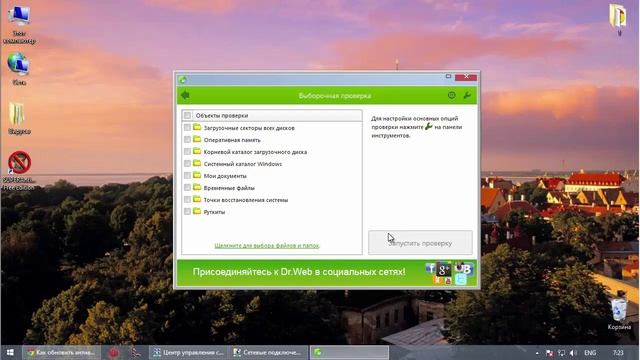Open the ENG language indicator

point(590,353)
